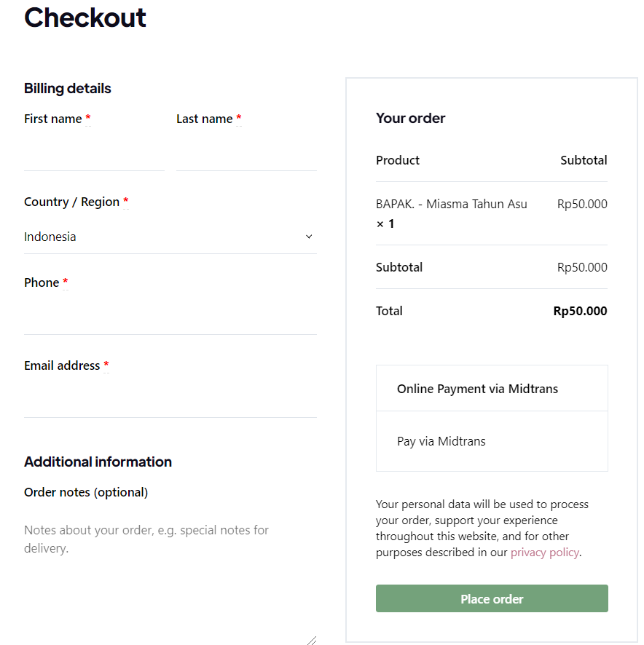Click the Phone label
Screen dimensions: 644x645
[x=42, y=282]
